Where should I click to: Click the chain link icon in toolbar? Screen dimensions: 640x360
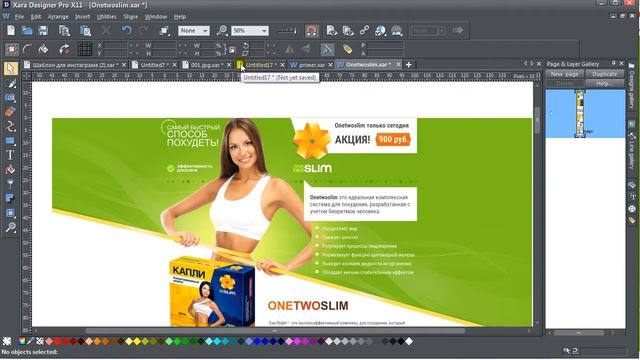pos(364,31)
